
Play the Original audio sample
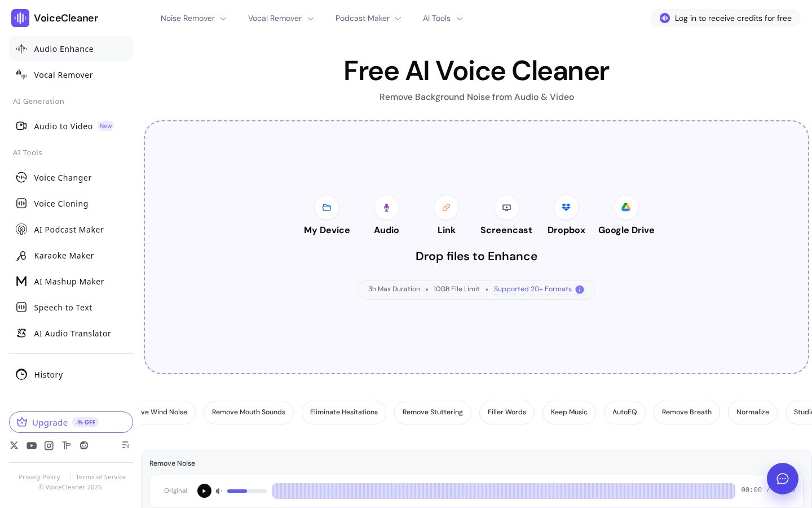[204, 491]
